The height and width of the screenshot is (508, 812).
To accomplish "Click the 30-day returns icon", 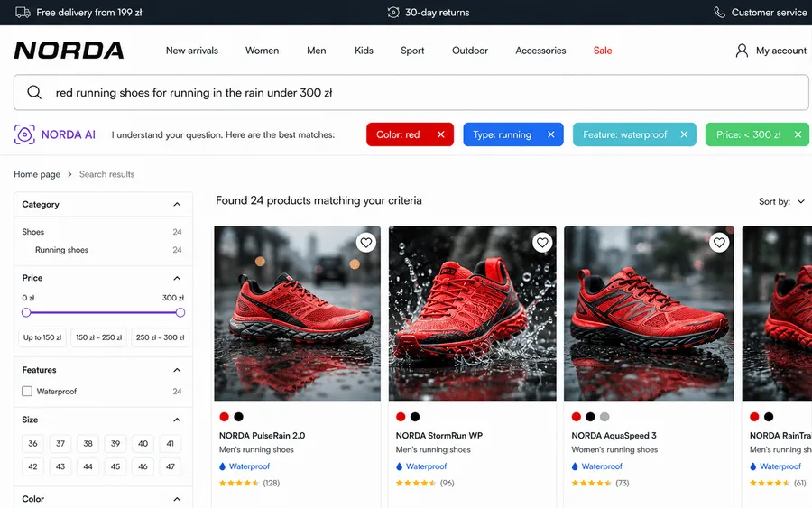I will coord(393,13).
